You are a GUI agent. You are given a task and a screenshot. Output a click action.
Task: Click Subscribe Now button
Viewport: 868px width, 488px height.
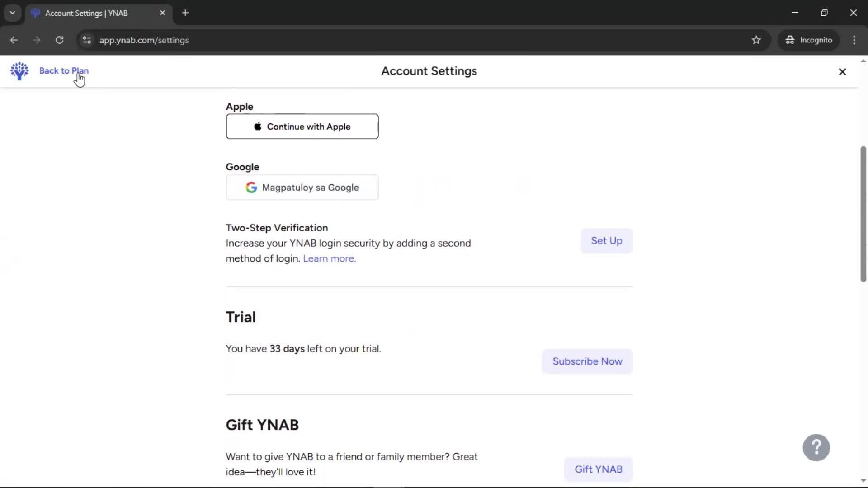pos(587,361)
